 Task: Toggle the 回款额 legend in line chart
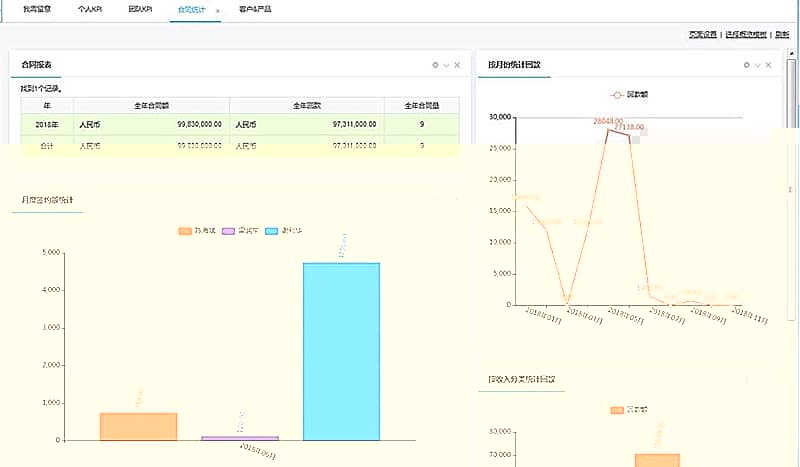[629, 94]
